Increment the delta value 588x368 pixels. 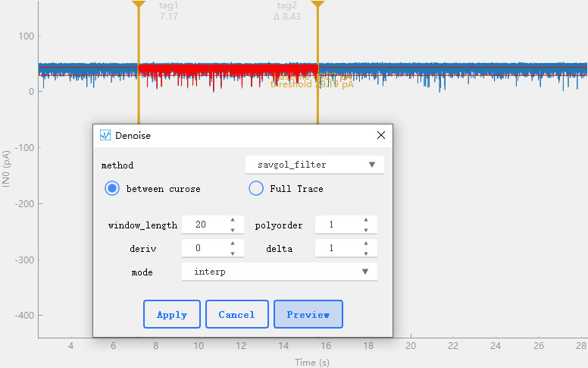(366, 244)
